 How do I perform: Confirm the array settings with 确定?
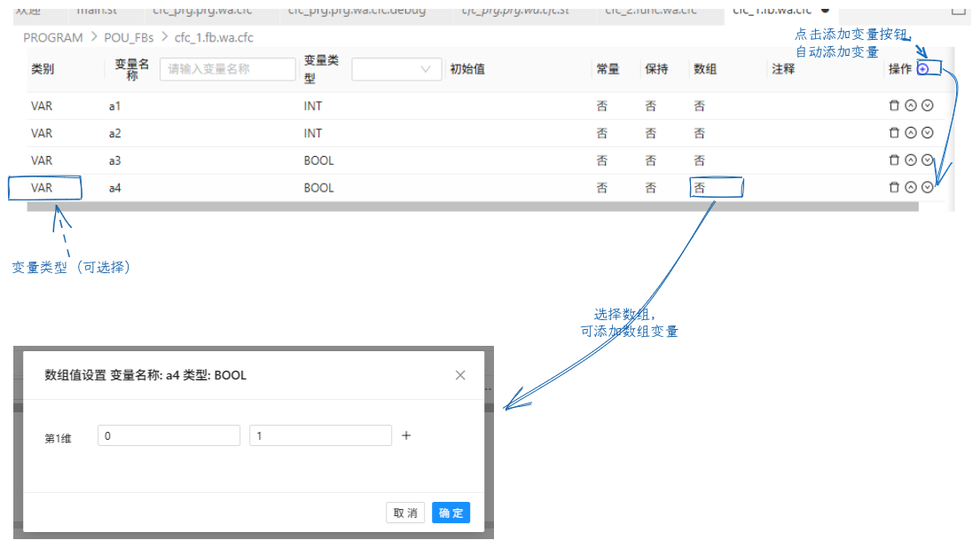pyautogui.click(x=451, y=513)
